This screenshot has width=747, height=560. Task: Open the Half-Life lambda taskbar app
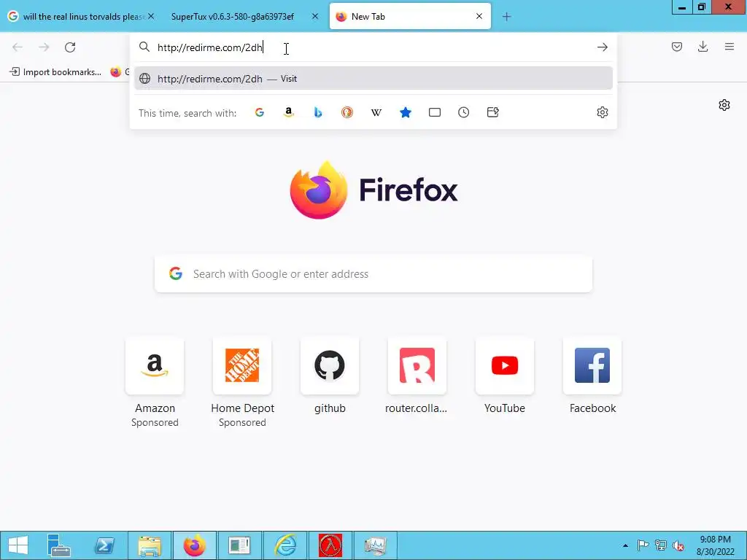click(330, 545)
